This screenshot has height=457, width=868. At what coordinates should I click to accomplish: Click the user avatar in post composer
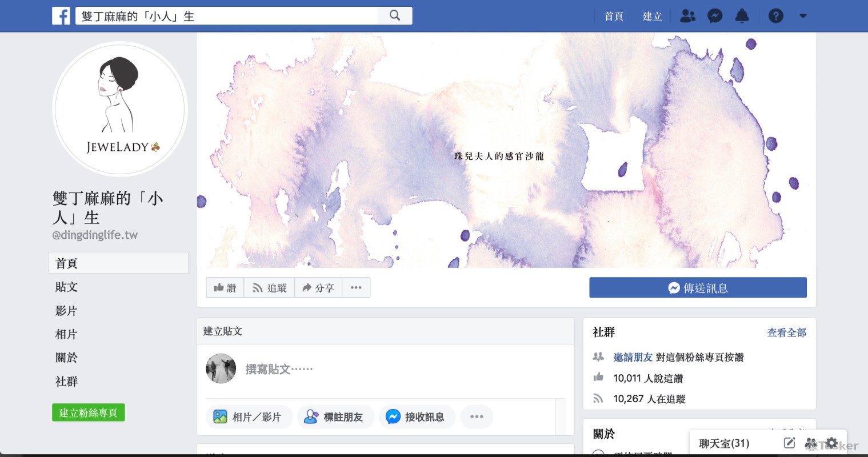pos(221,368)
